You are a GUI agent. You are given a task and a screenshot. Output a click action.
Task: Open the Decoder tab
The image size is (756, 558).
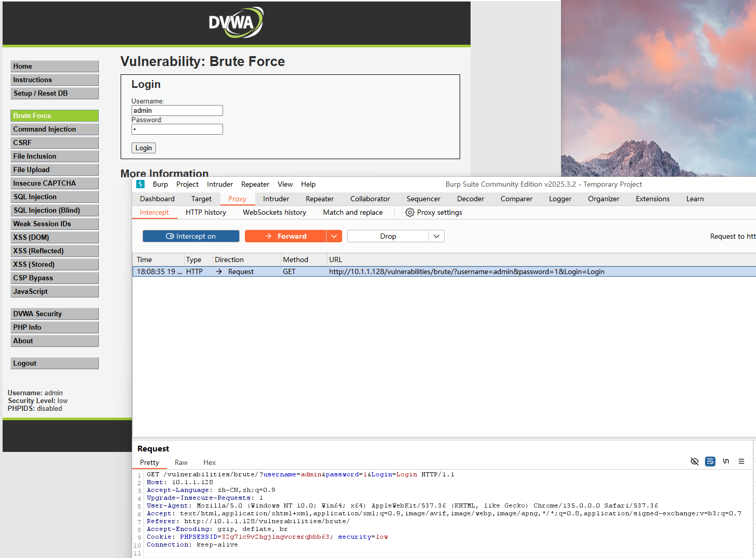pos(471,199)
